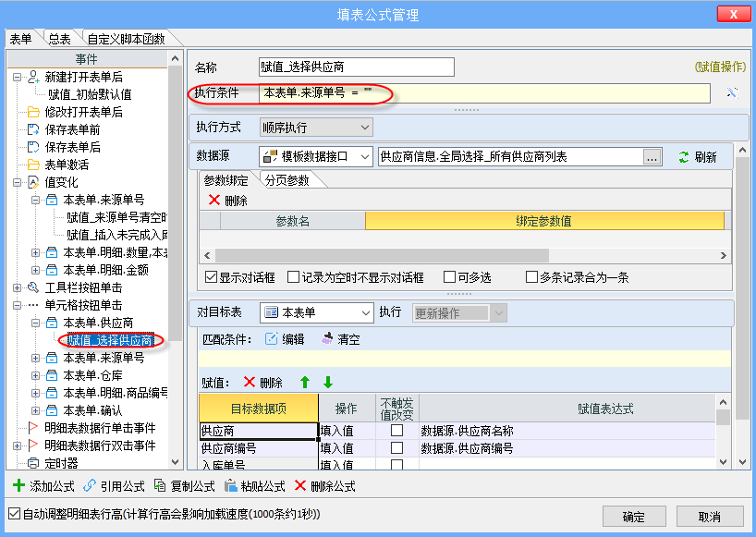
Task: Switch to the 表单 tab
Action: [x=20, y=39]
